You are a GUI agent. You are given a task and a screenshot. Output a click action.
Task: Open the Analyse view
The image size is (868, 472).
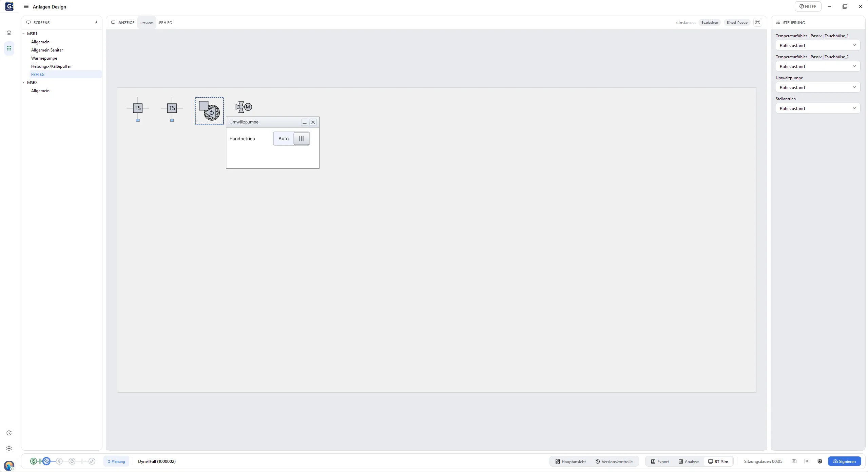click(x=689, y=461)
